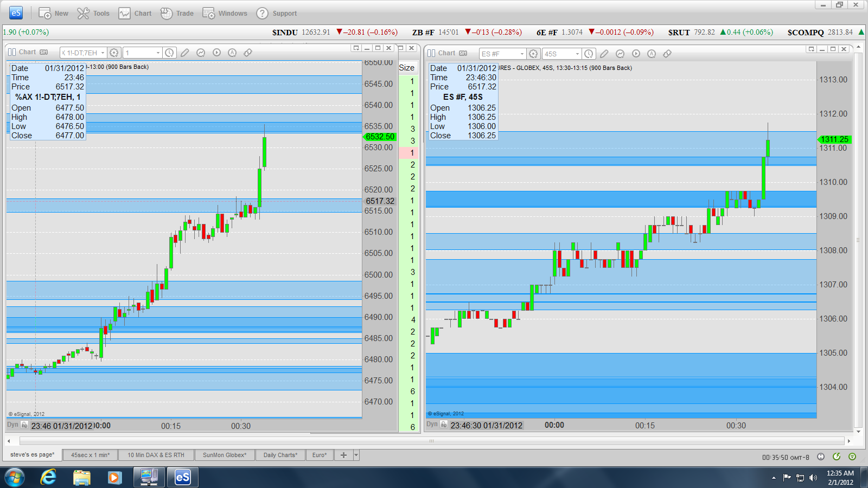The width and height of the screenshot is (868, 488).
Task: Toggle SIM mode badge in ES chart
Action: pyautogui.click(x=463, y=53)
